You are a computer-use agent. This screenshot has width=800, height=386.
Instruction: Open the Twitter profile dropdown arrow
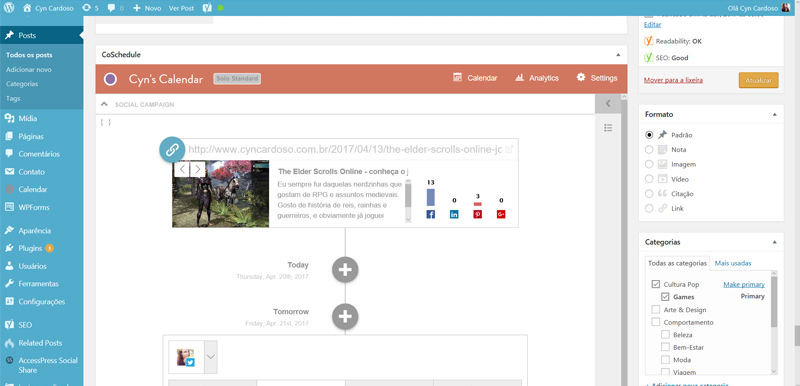[211, 357]
